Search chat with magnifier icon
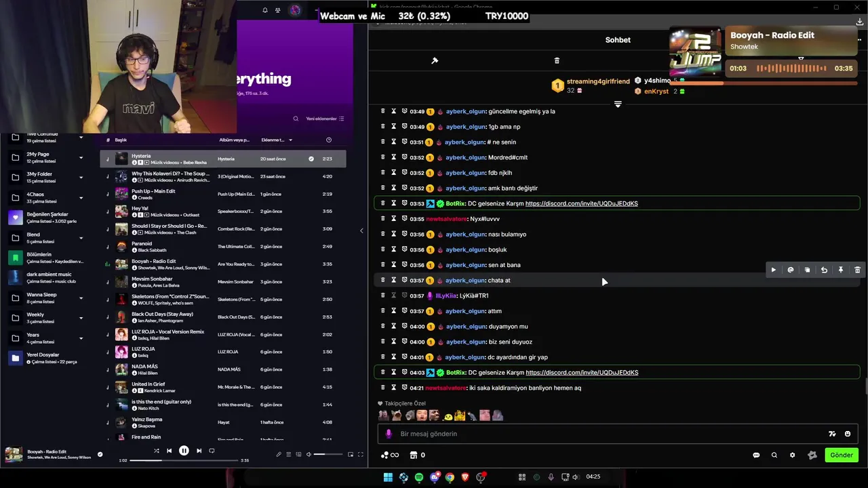Viewport: 868px width, 488px height. point(774,455)
